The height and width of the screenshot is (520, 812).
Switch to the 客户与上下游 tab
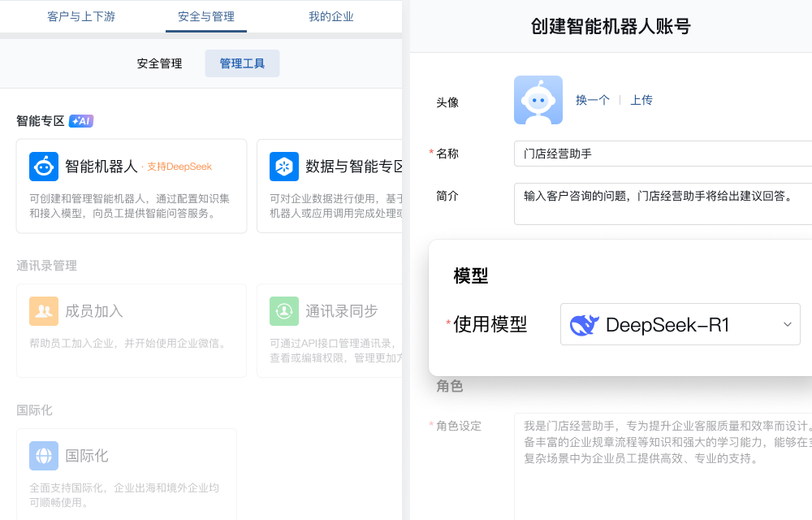[81, 15]
